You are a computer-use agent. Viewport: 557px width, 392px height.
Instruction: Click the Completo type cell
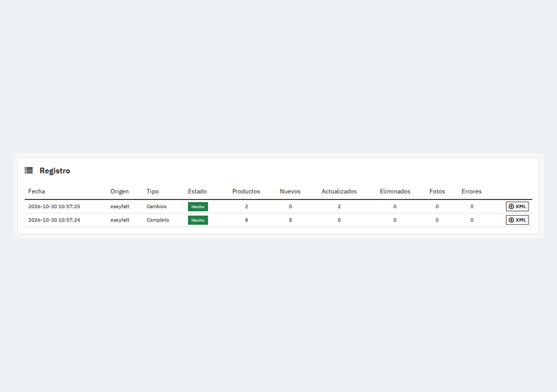coord(158,220)
